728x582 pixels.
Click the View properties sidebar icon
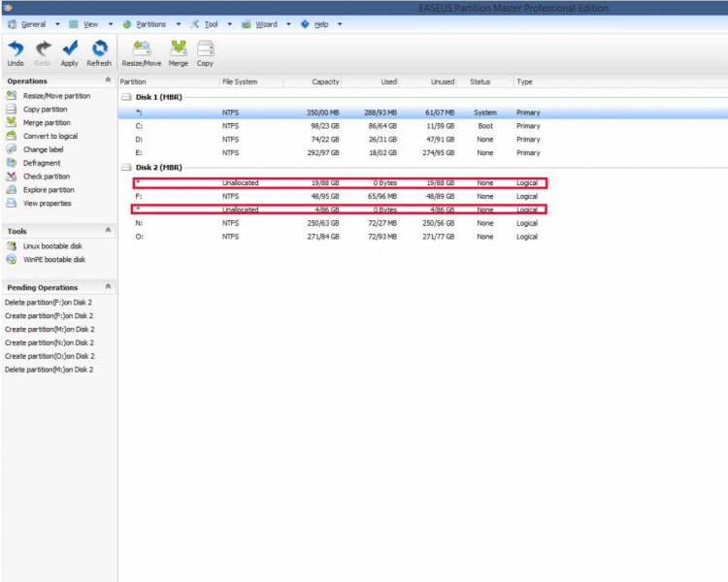tap(11, 204)
